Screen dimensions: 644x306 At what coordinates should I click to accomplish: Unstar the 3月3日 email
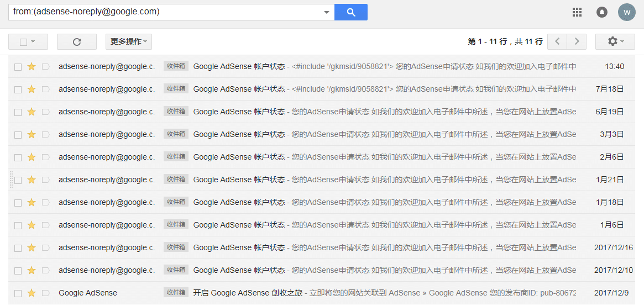[x=31, y=134]
